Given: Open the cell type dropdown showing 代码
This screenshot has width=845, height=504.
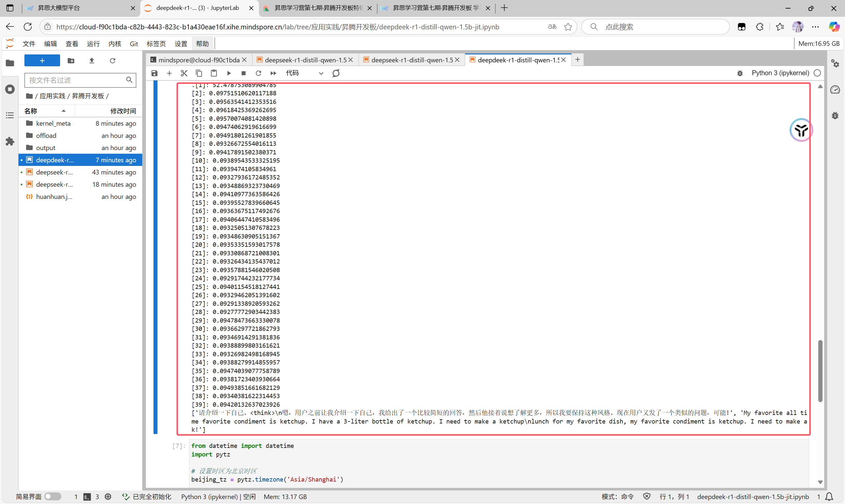Looking at the screenshot, I should [x=304, y=73].
